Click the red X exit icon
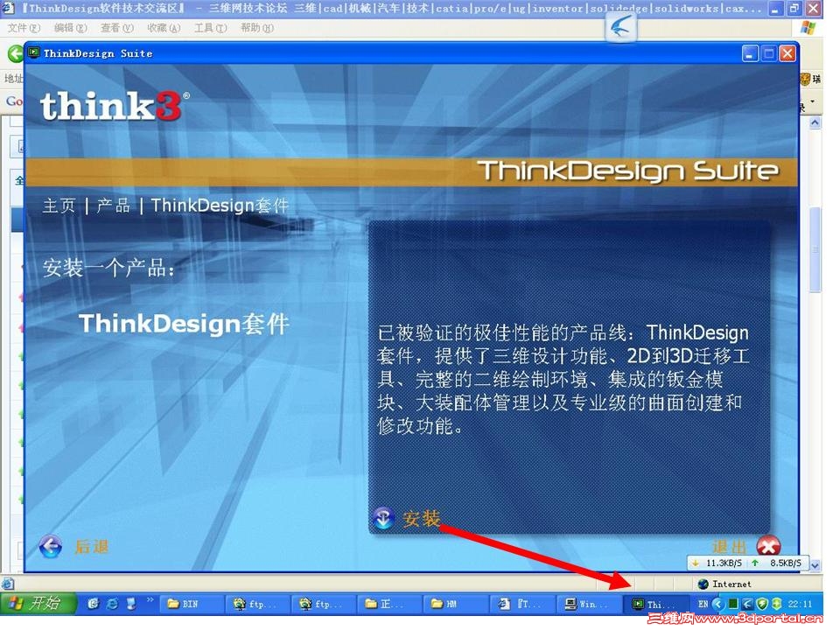Viewport: 840px width, 630px height. [768, 546]
